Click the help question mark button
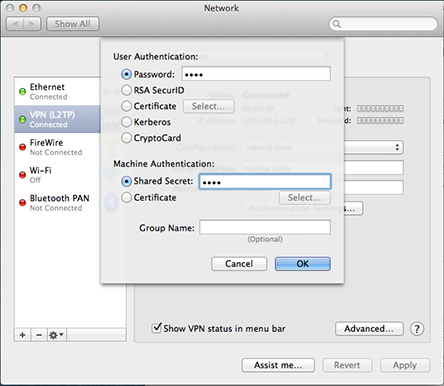 tap(417, 329)
